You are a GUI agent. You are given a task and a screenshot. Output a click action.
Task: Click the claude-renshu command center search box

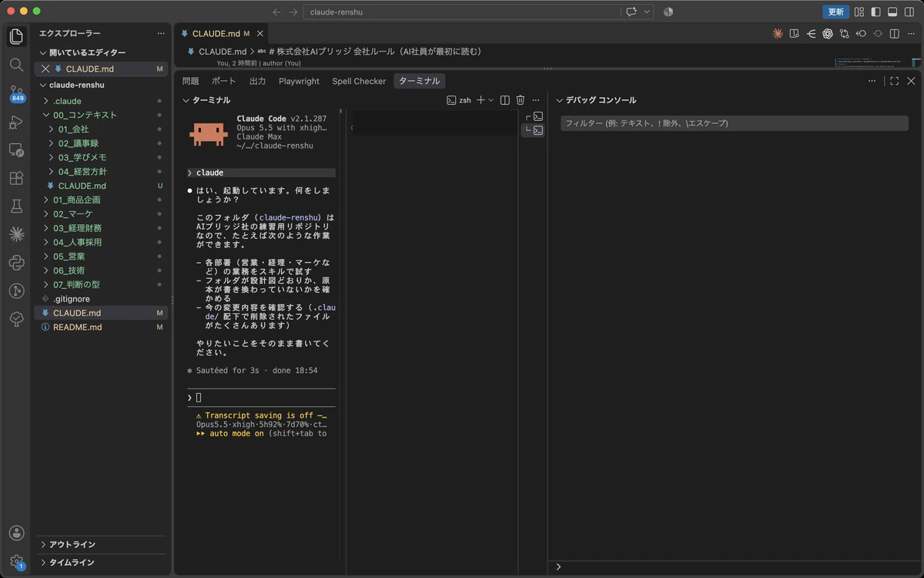click(x=462, y=12)
